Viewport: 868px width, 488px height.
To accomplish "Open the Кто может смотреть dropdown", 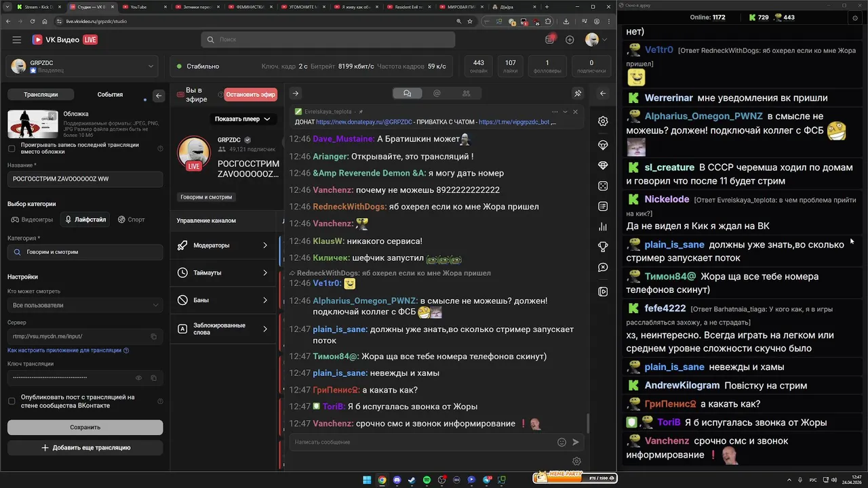I will pyautogui.click(x=85, y=305).
